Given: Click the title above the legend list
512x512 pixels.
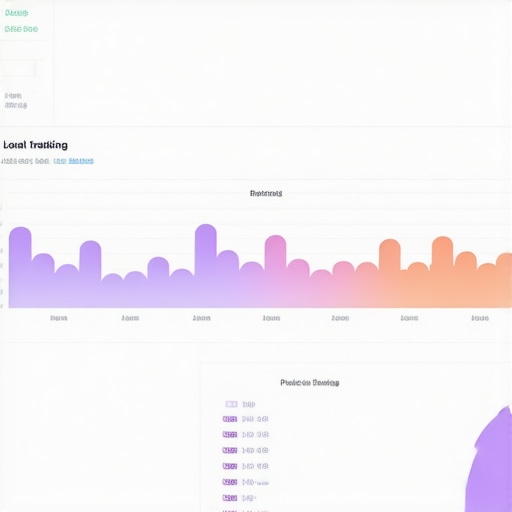Looking at the screenshot, I should 310,382.
